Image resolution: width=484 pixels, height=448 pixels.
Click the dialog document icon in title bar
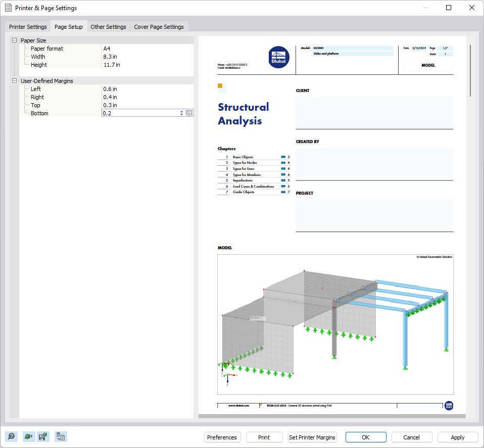click(x=8, y=8)
